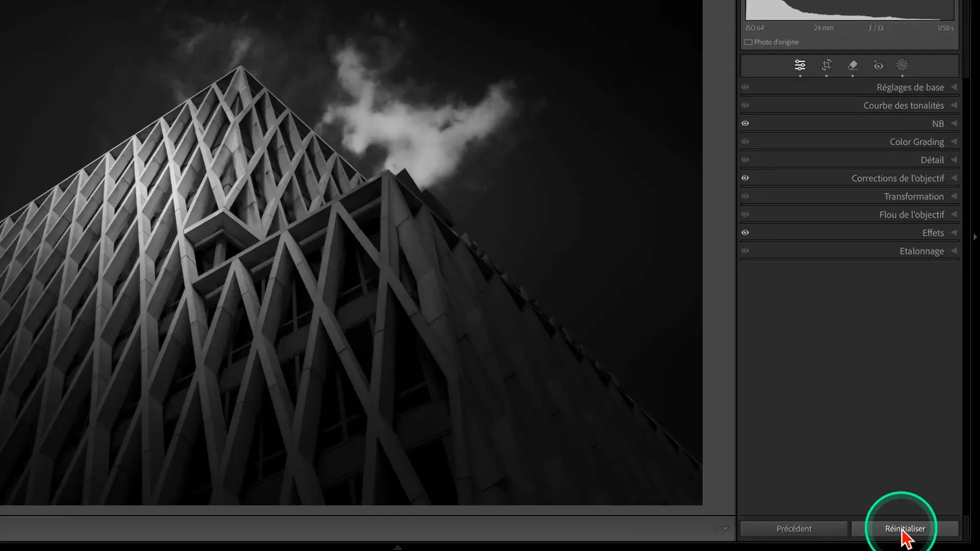980x551 pixels.
Task: Collapse the right panel with edge arrow
Action: click(975, 237)
